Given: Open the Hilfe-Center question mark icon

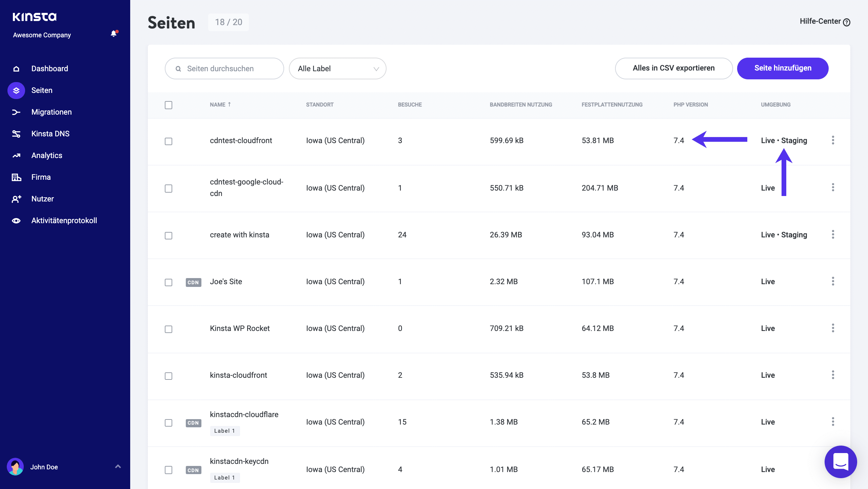Looking at the screenshot, I should (x=846, y=22).
